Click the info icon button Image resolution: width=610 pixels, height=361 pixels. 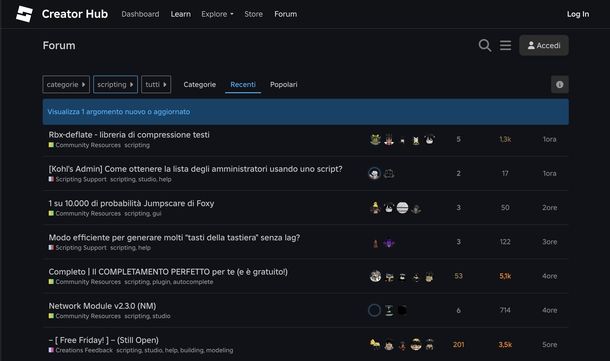point(559,84)
